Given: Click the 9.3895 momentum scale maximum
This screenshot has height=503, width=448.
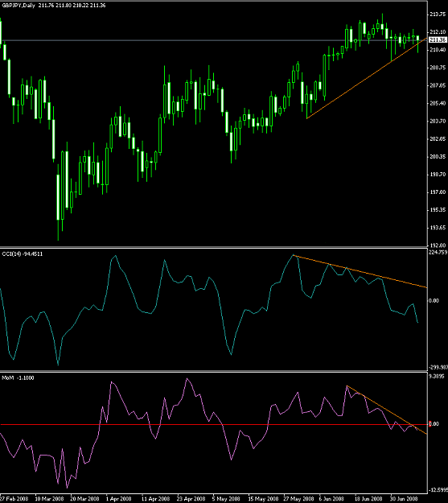Looking at the screenshot, I should tap(437, 377).
